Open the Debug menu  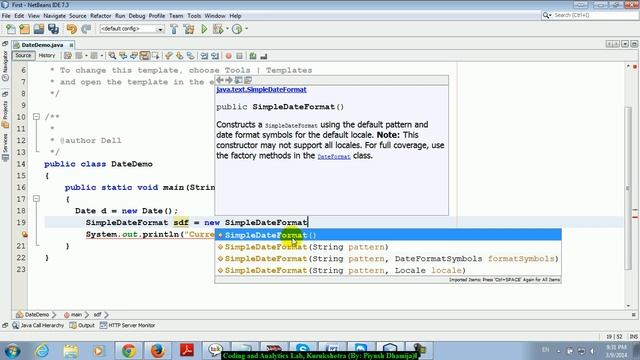137,16
